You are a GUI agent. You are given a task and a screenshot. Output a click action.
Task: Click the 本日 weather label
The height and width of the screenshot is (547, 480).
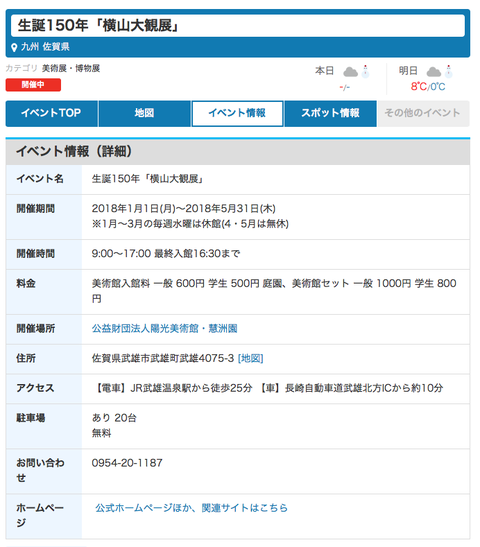click(x=324, y=71)
